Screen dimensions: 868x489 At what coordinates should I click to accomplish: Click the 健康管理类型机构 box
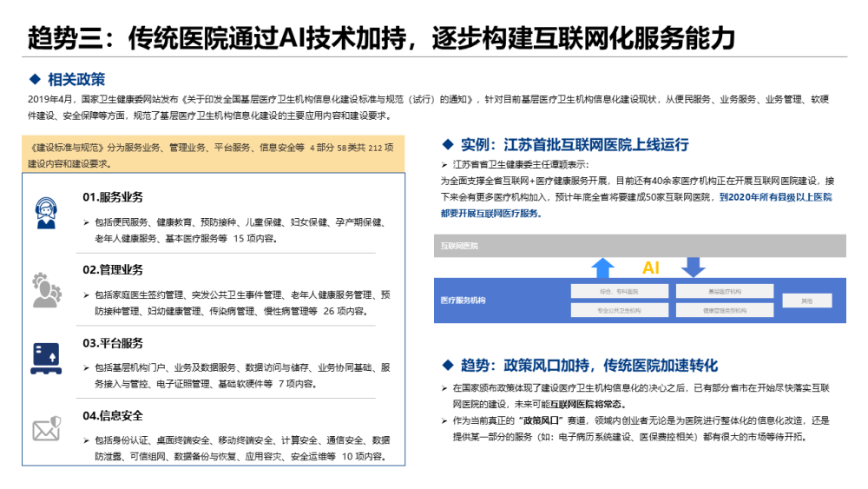point(725,310)
